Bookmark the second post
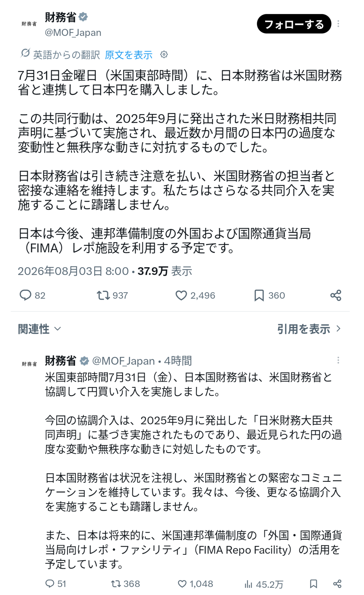The width and height of the screenshot is (364, 595). 313,584
